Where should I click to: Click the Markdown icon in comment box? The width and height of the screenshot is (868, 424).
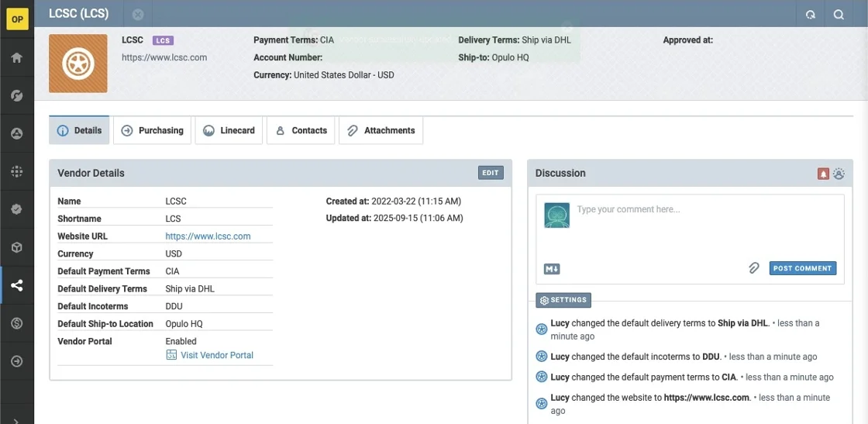[552, 269]
